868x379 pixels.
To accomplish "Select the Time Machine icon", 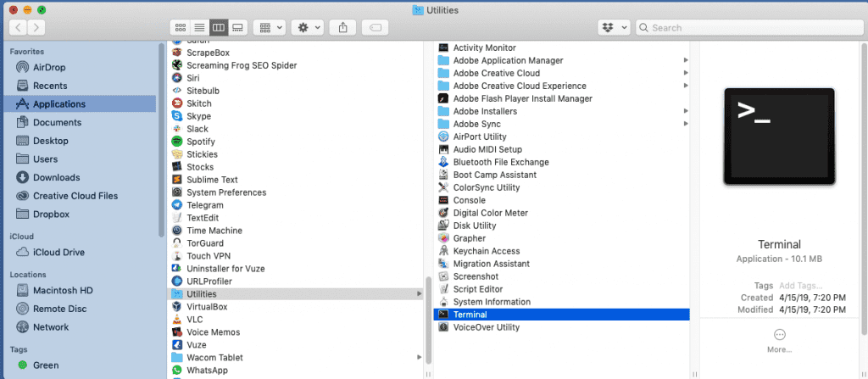I will click(177, 231).
